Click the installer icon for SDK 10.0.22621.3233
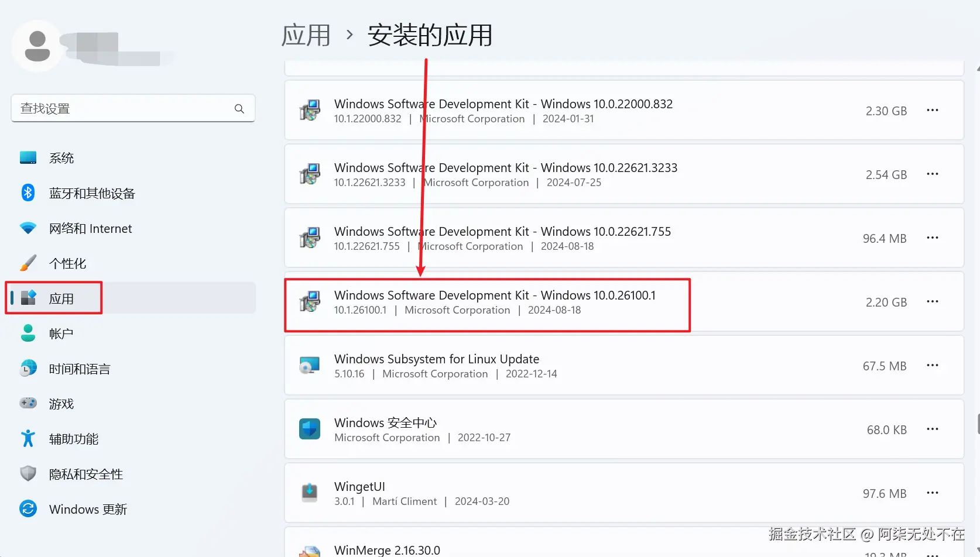The width and height of the screenshot is (980, 557). tap(310, 174)
